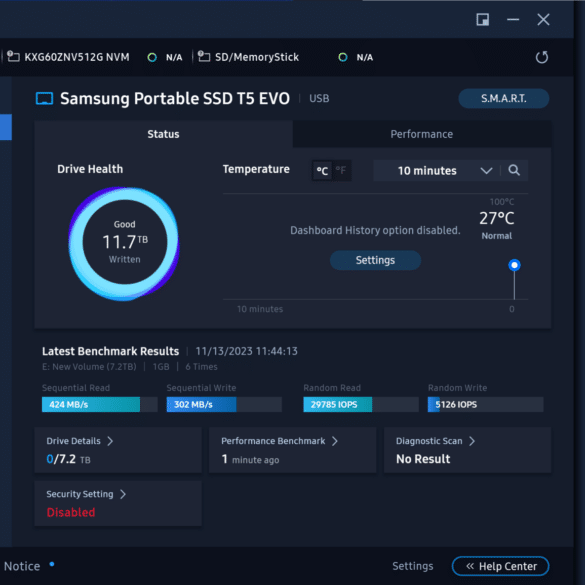
Task: Click the Sequential Write 302 MB/s bar
Action: [224, 404]
